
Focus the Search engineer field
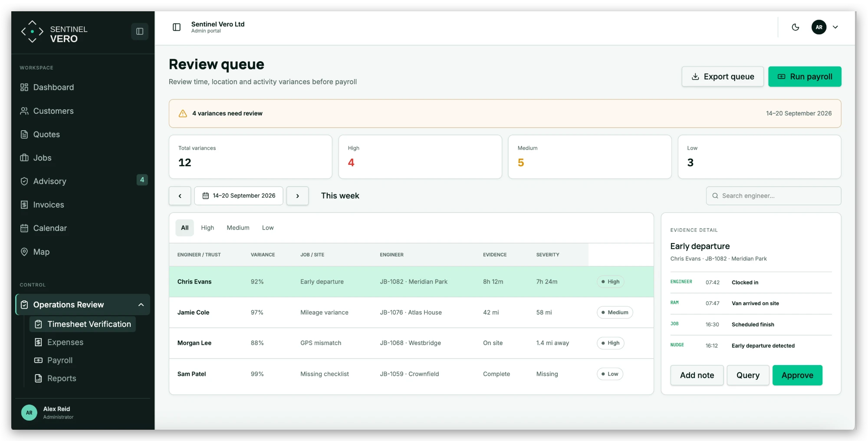(x=773, y=196)
